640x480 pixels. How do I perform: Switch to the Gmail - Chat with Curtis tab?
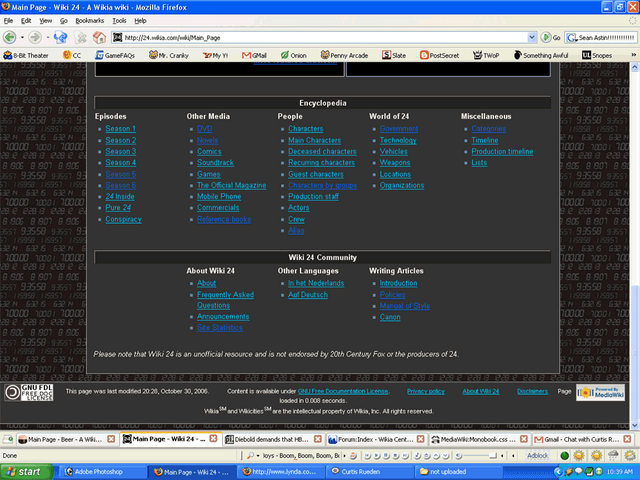(582, 439)
